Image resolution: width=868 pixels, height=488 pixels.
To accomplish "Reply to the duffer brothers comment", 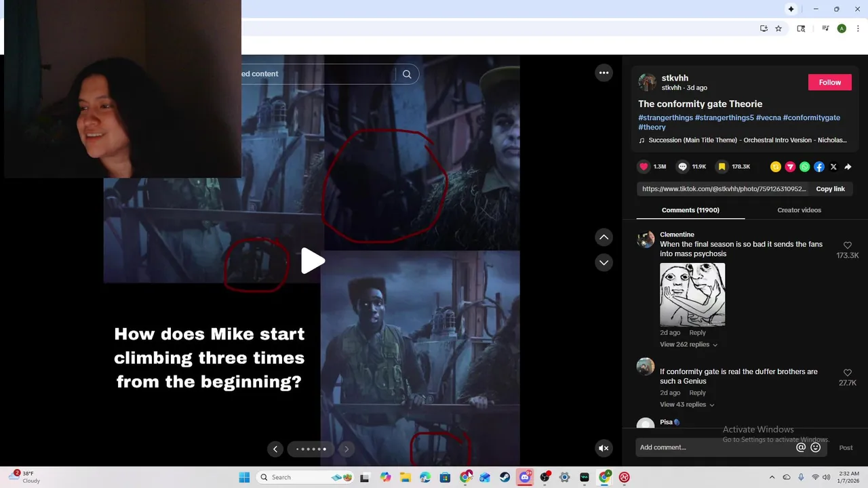I will click(x=697, y=393).
